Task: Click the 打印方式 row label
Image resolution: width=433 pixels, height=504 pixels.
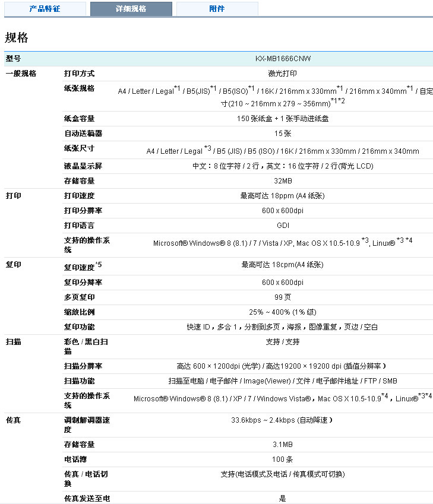Action: tap(80, 74)
